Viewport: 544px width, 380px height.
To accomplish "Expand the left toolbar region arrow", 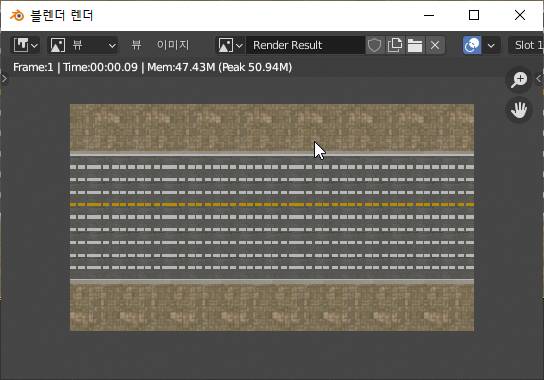I will point(4,79).
